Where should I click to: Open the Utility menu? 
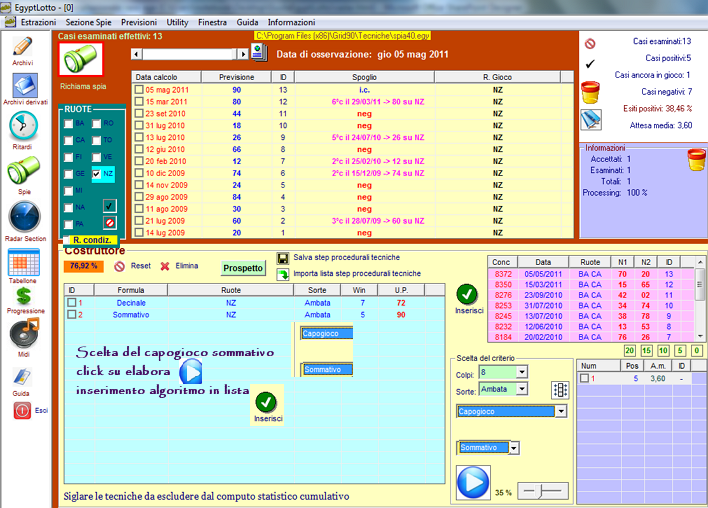178,21
